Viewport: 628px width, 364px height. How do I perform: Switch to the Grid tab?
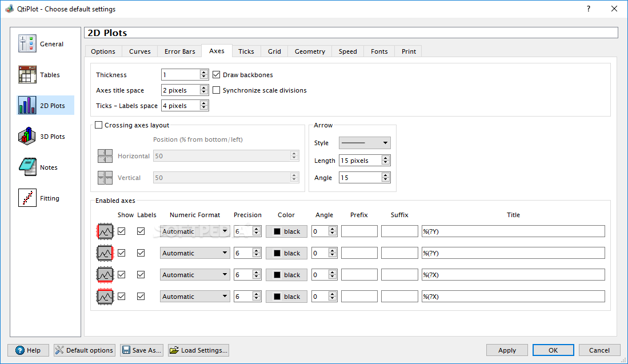coord(274,51)
